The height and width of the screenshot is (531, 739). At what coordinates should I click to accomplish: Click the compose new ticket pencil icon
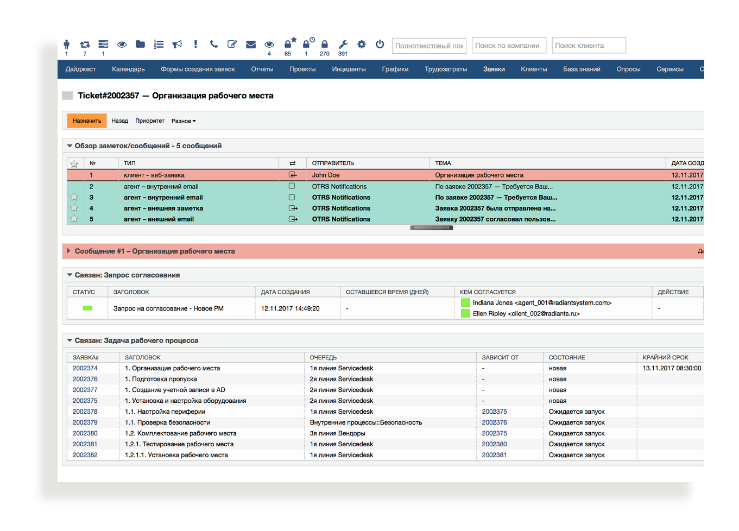pyautogui.click(x=232, y=45)
